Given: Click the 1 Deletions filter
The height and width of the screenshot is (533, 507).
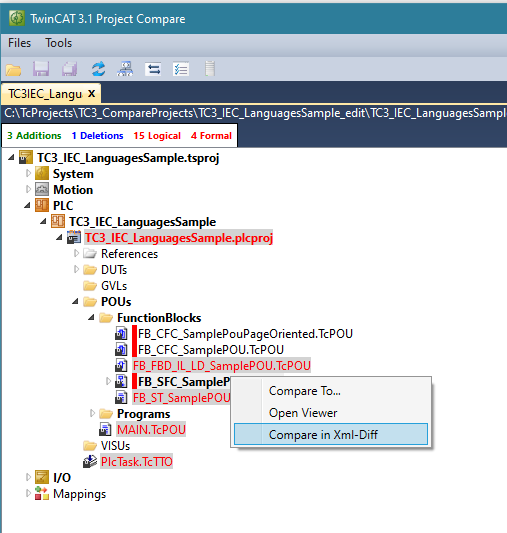Looking at the screenshot, I should pyautogui.click(x=97, y=136).
